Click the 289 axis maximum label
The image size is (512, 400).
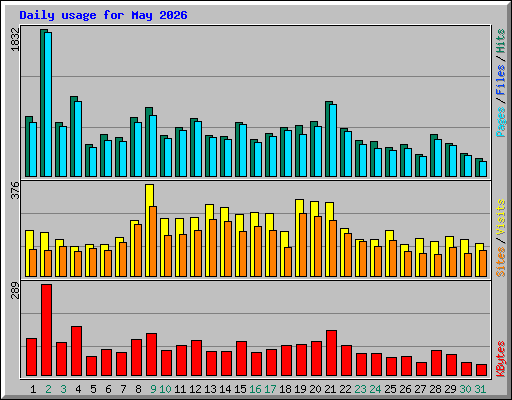15,290
